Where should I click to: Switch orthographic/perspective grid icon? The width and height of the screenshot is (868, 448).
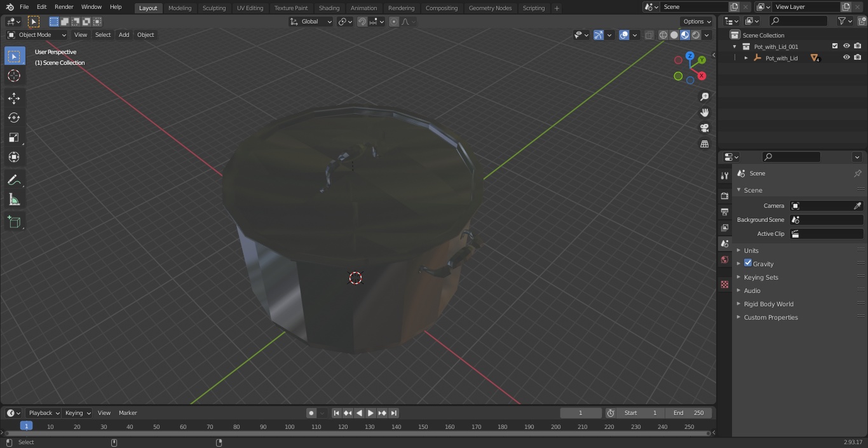pyautogui.click(x=704, y=144)
